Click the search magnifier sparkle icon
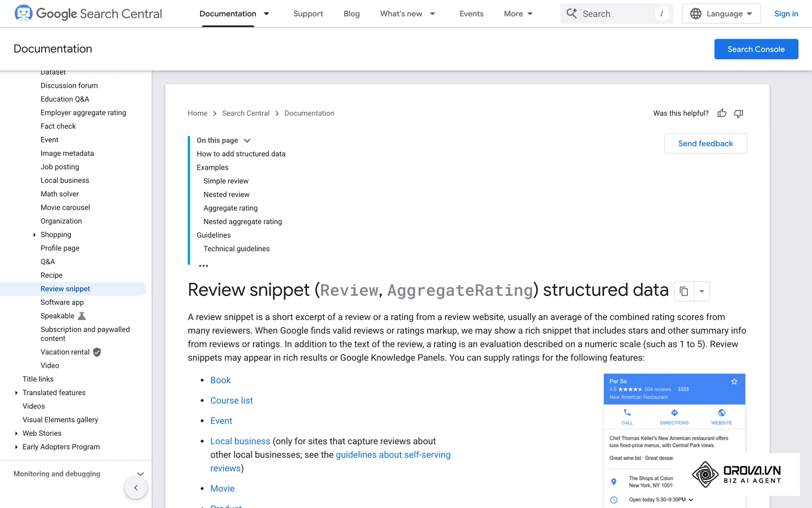 [x=572, y=14]
